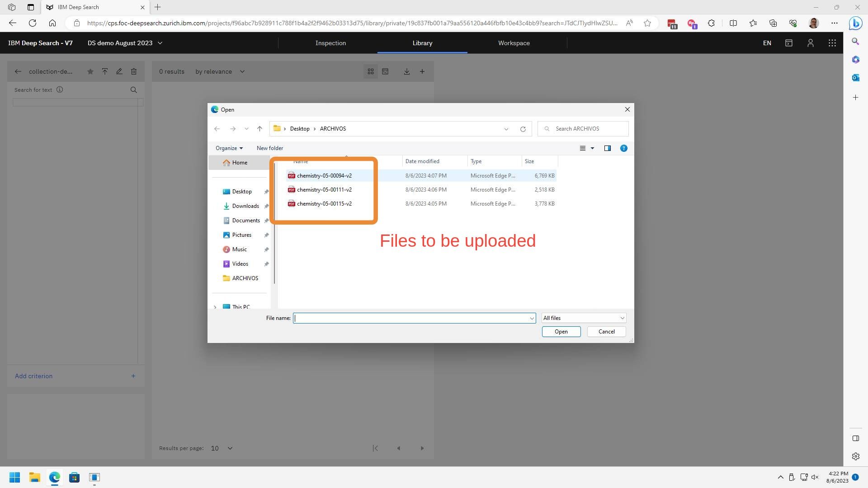868x488 pixels.
Task: Select file chemistry-05-00094-v2
Action: tap(324, 176)
